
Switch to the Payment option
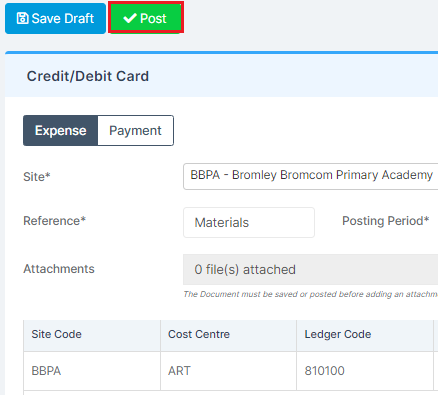(x=135, y=131)
